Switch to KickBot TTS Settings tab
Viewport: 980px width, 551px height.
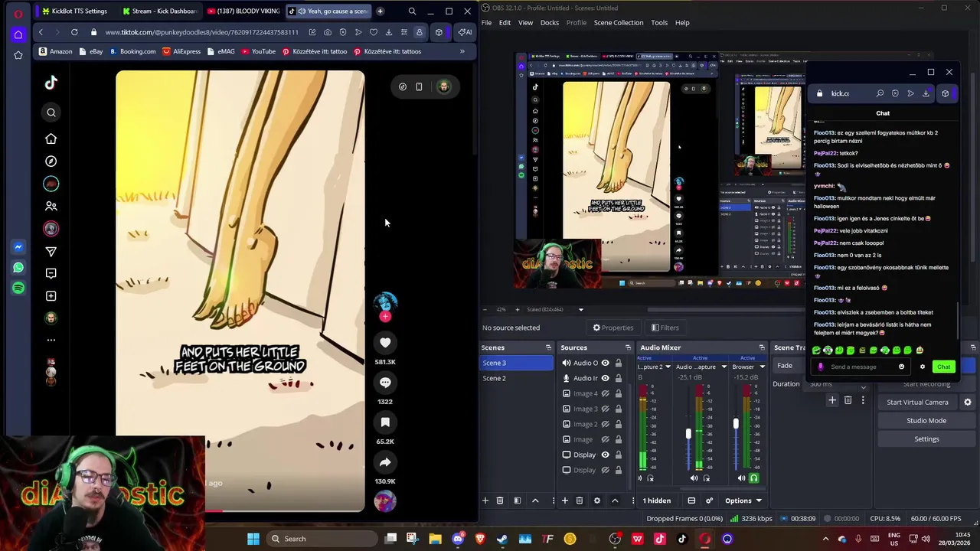pos(75,11)
